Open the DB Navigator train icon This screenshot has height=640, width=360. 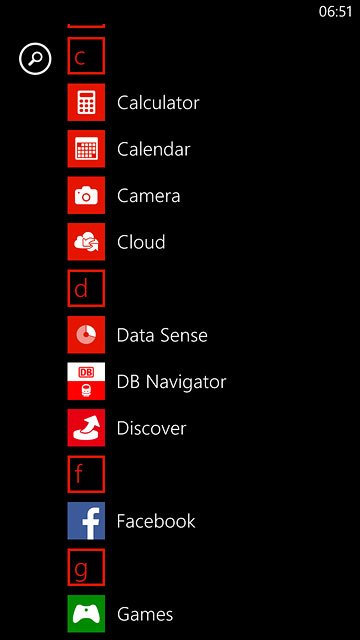[x=86, y=381]
